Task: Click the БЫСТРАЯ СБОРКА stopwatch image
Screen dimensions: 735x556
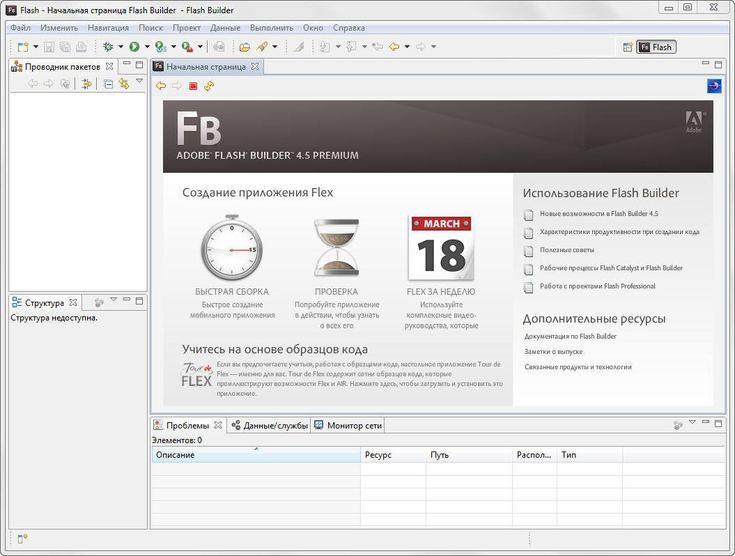Action: point(232,248)
